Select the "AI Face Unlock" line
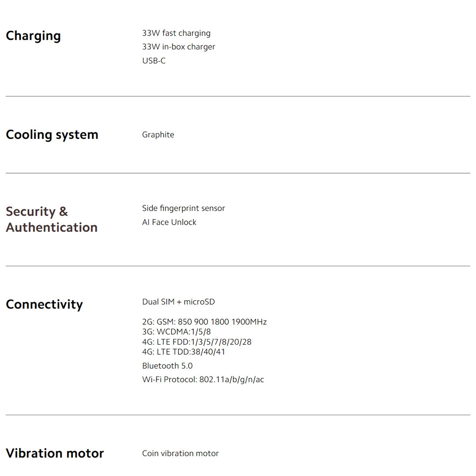This screenshot has width=476, height=476. point(169,222)
